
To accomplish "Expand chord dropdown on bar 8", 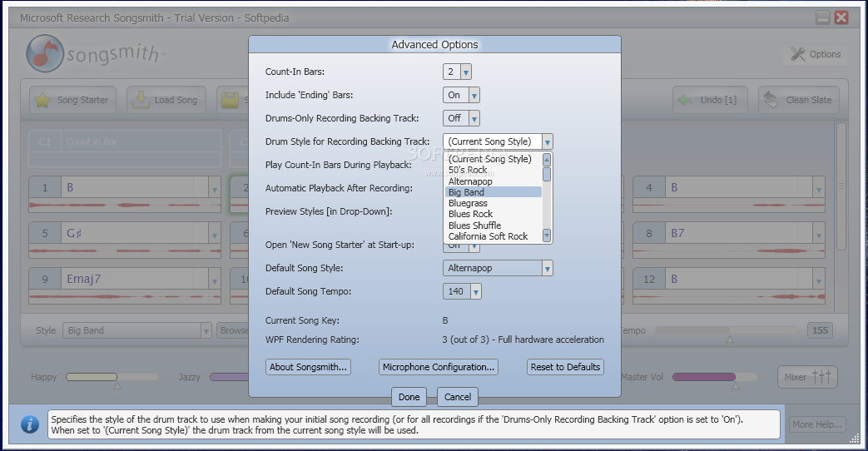I will (x=818, y=235).
